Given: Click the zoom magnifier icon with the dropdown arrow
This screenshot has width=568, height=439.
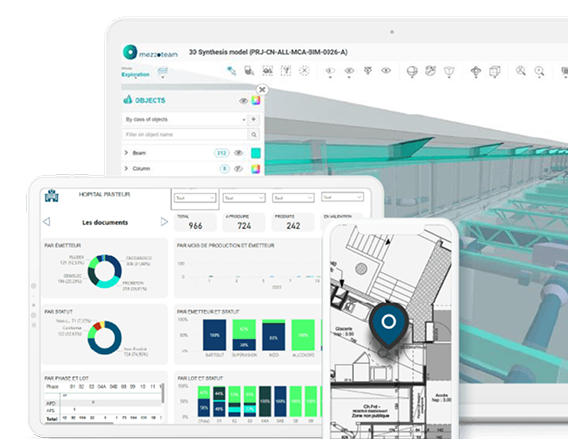Looking at the screenshot, I should point(539,71).
